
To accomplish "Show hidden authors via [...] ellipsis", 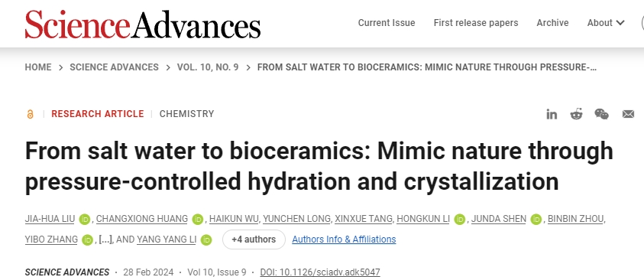I will tap(105, 240).
